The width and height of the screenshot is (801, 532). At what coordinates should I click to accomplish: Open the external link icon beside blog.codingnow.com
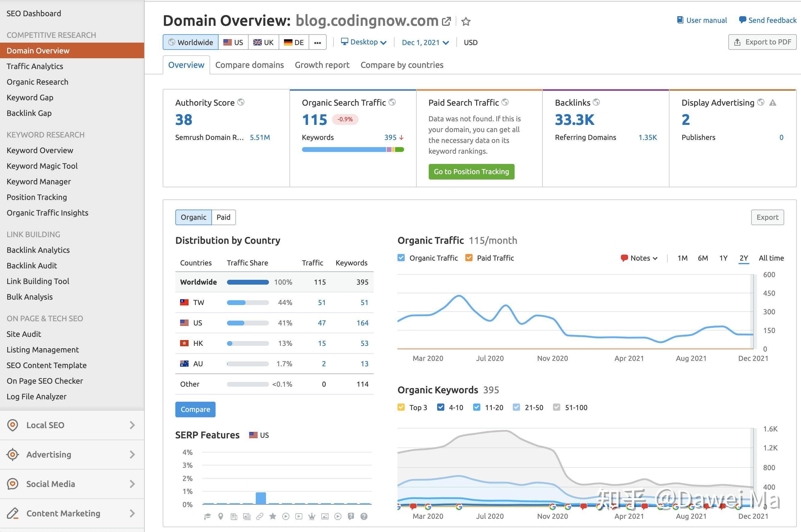tap(446, 21)
